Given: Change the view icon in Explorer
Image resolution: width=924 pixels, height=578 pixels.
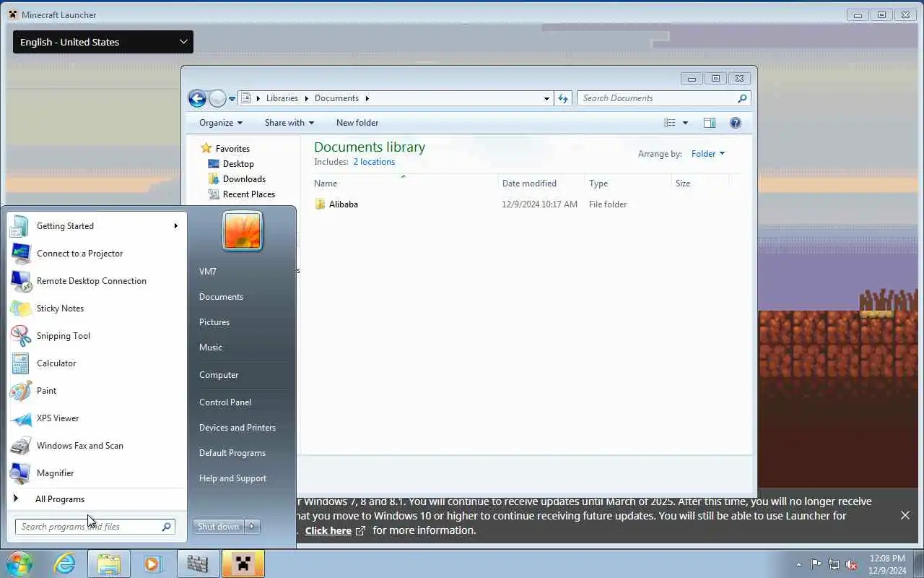Looking at the screenshot, I should pyautogui.click(x=670, y=123).
